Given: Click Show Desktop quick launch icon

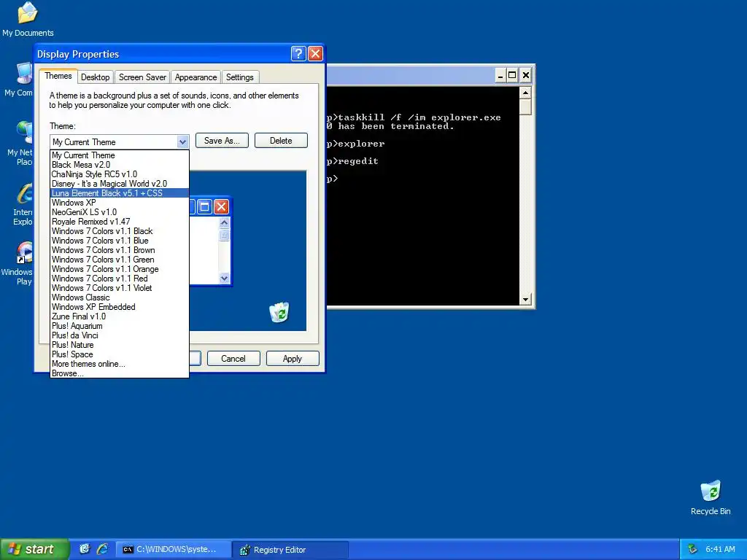Looking at the screenshot, I should point(85,549).
